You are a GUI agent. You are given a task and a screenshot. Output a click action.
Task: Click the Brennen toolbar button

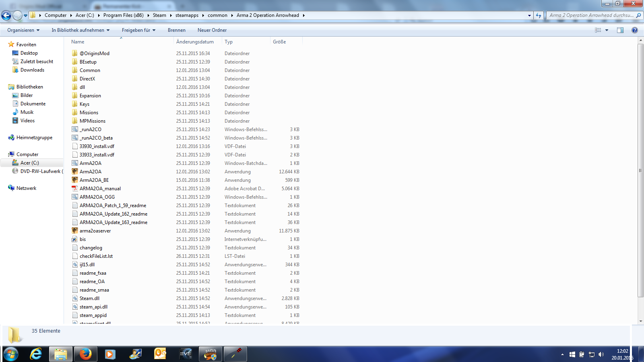pyautogui.click(x=177, y=30)
